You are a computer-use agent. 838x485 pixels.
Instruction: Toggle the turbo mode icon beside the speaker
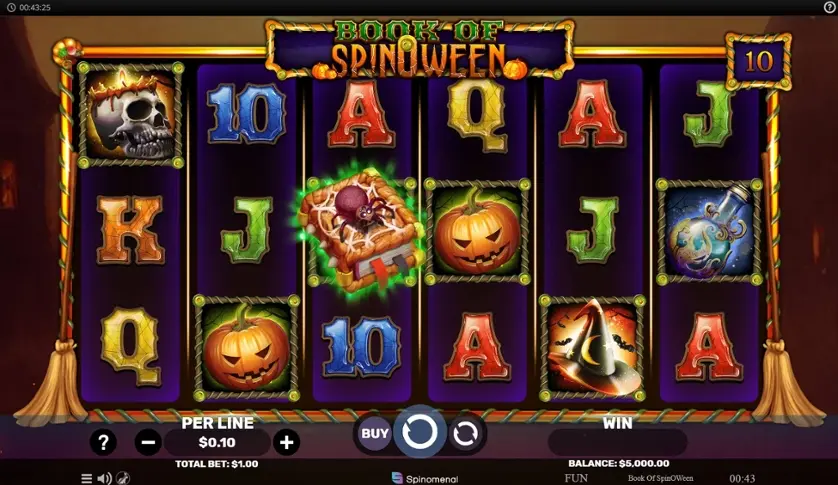click(x=123, y=478)
